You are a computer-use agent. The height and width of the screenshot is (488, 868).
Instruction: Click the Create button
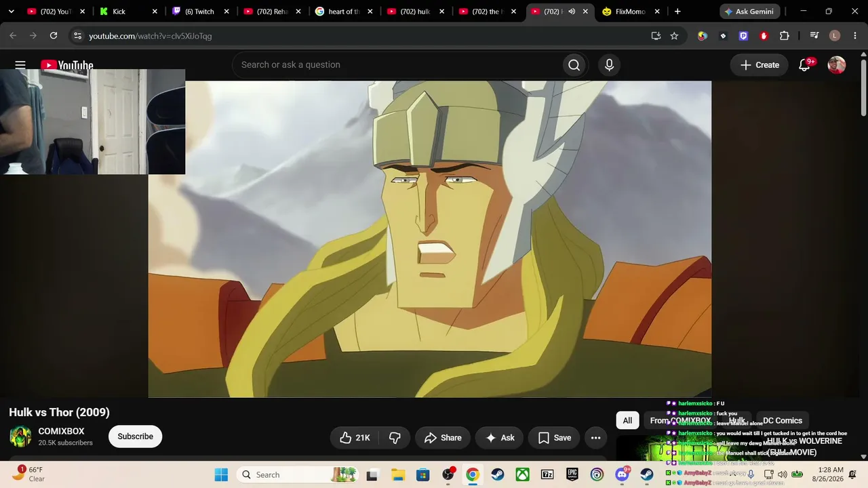(x=759, y=65)
